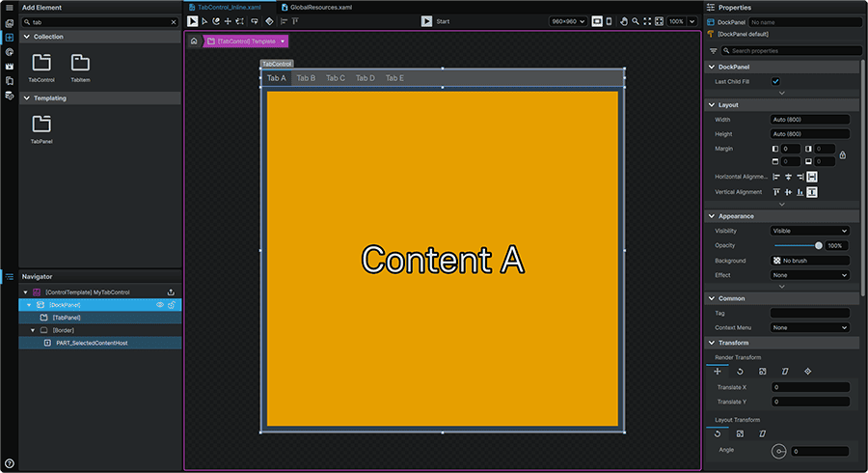
Task: Activate the direct selection arrow tool
Action: click(204, 21)
